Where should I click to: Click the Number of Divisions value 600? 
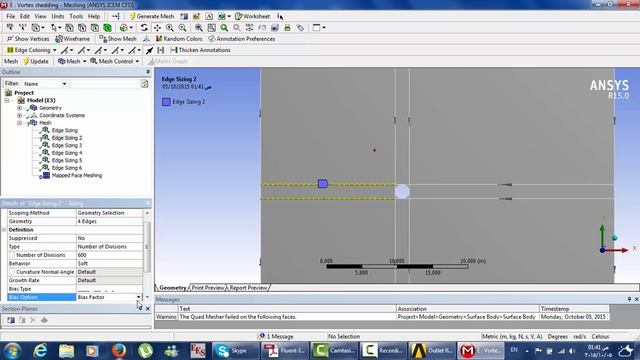[109, 255]
